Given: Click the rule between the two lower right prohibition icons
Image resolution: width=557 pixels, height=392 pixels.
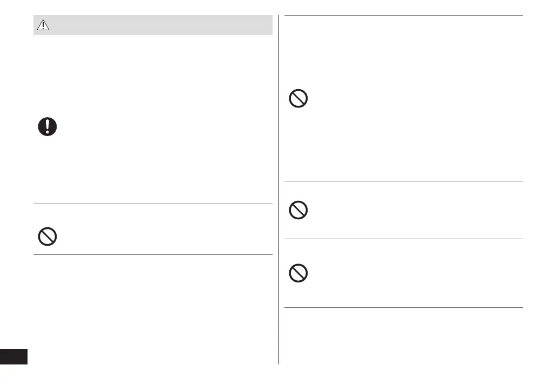Looking at the screenshot, I should point(403,239).
